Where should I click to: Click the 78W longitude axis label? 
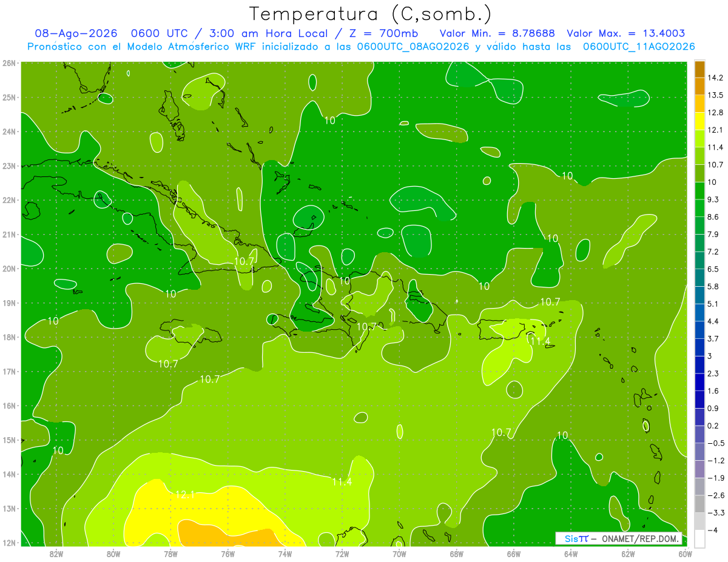point(170,554)
